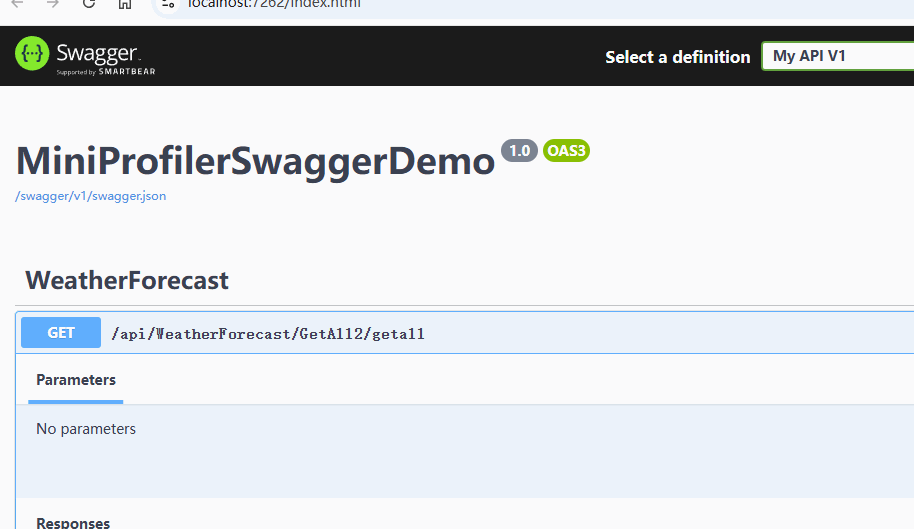
Task: Go to browser home icon
Action: click(x=125, y=3)
